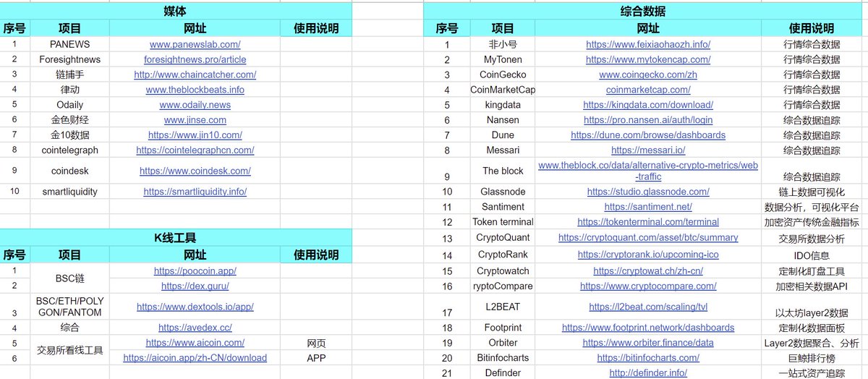868x379 pixels.
Task: Click the coinmarketcap.com link
Action: [x=648, y=90]
